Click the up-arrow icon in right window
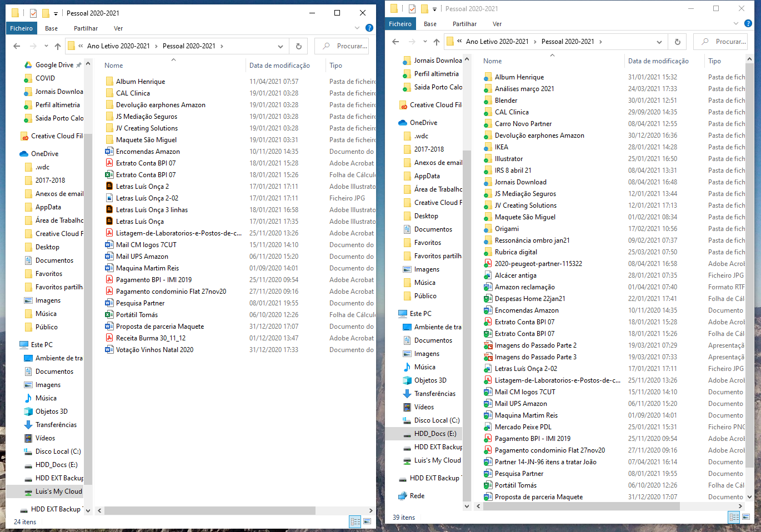Viewport: 761px width, 532px height. 437,42
